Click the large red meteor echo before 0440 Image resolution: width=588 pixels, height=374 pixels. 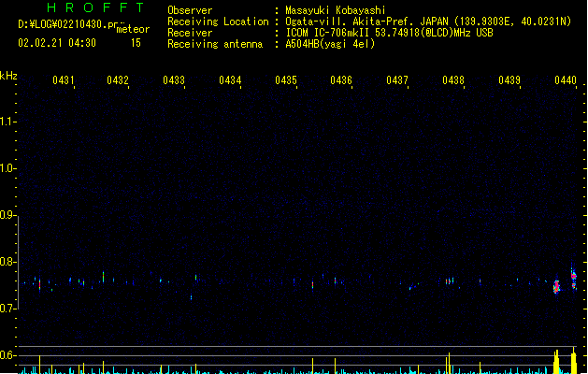556,287
